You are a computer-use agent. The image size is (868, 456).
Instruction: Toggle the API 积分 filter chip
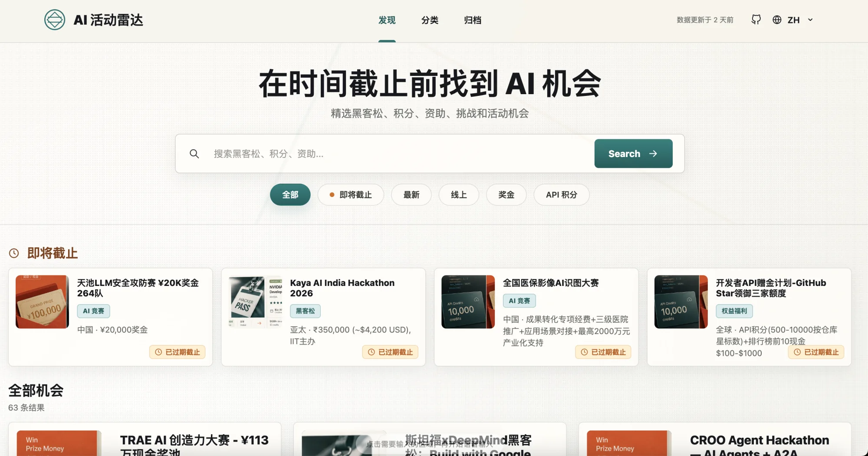(x=562, y=195)
